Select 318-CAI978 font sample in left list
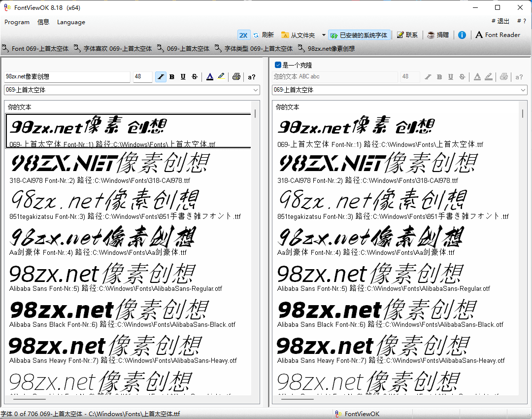 (129, 168)
